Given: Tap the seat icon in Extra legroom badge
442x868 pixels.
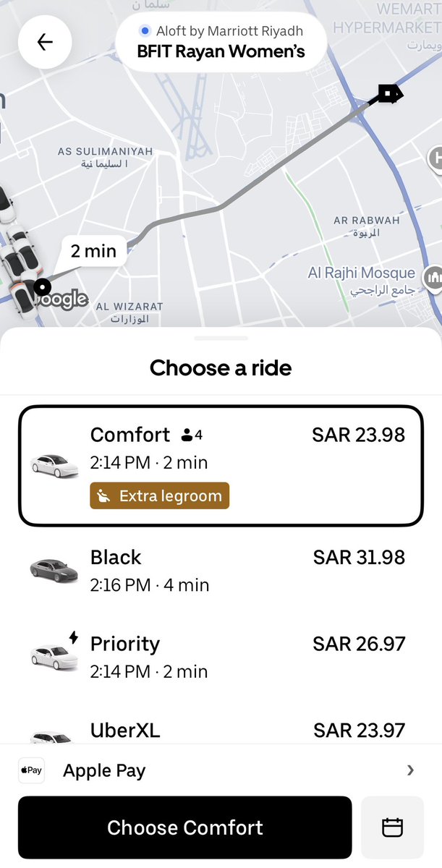Looking at the screenshot, I should click(x=104, y=496).
